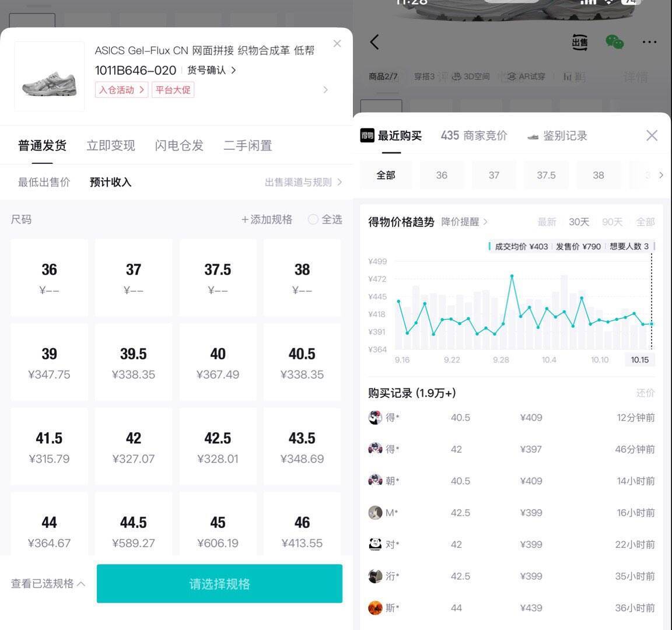Select size 36 card in size grid
Screen dimensions: 672x630
click(49, 278)
